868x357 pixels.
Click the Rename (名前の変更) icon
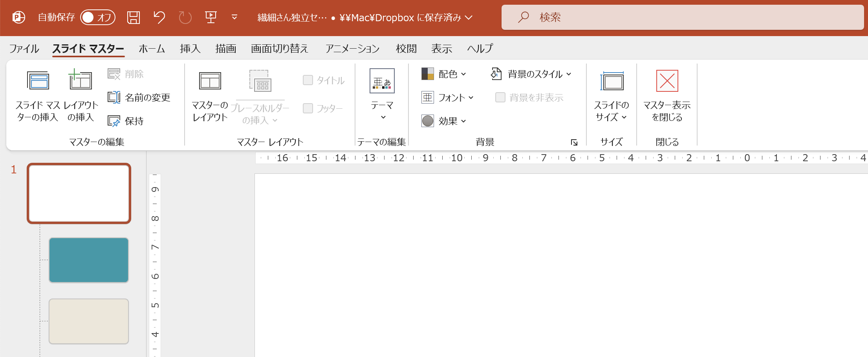tap(114, 97)
